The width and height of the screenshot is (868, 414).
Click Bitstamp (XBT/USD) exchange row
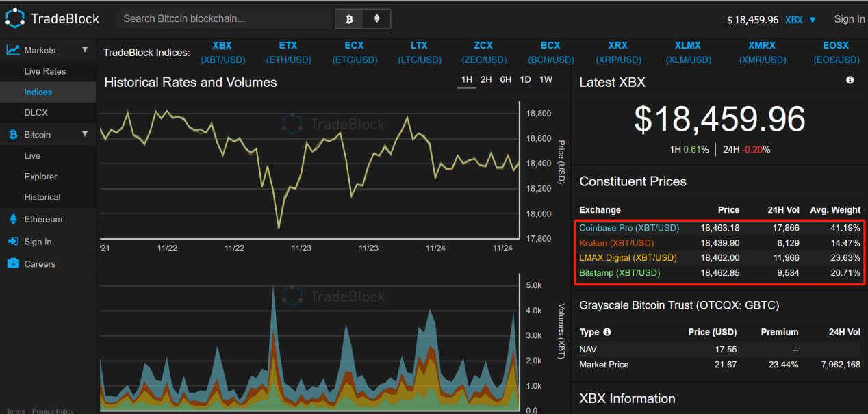click(719, 273)
